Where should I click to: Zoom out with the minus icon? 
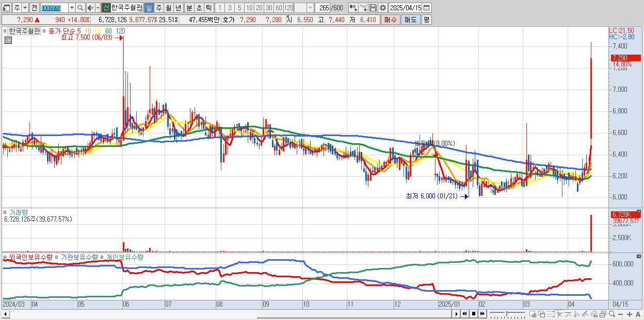pos(620,314)
